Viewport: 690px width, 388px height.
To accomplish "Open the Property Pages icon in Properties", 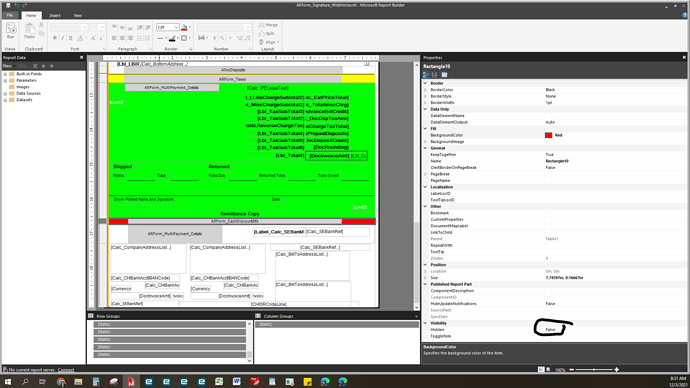I will click(x=444, y=75).
